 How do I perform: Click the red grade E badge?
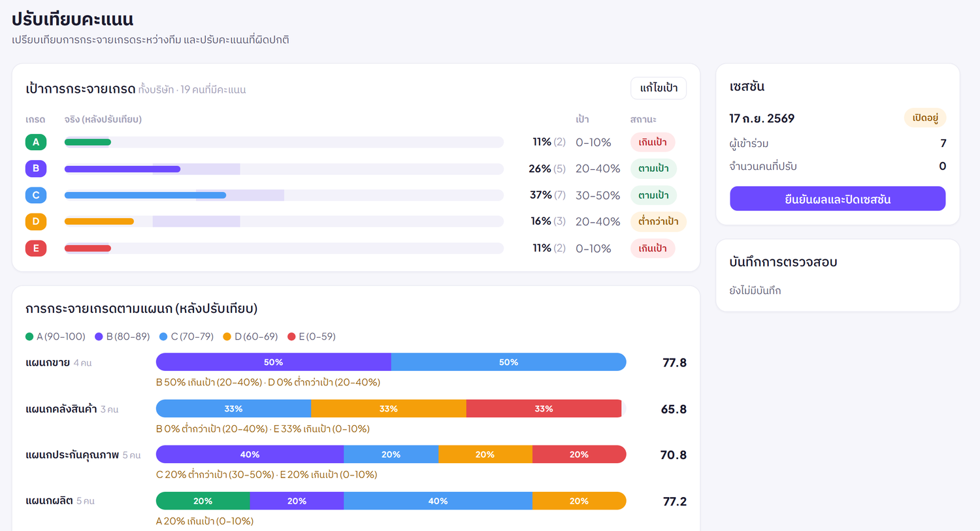36,248
